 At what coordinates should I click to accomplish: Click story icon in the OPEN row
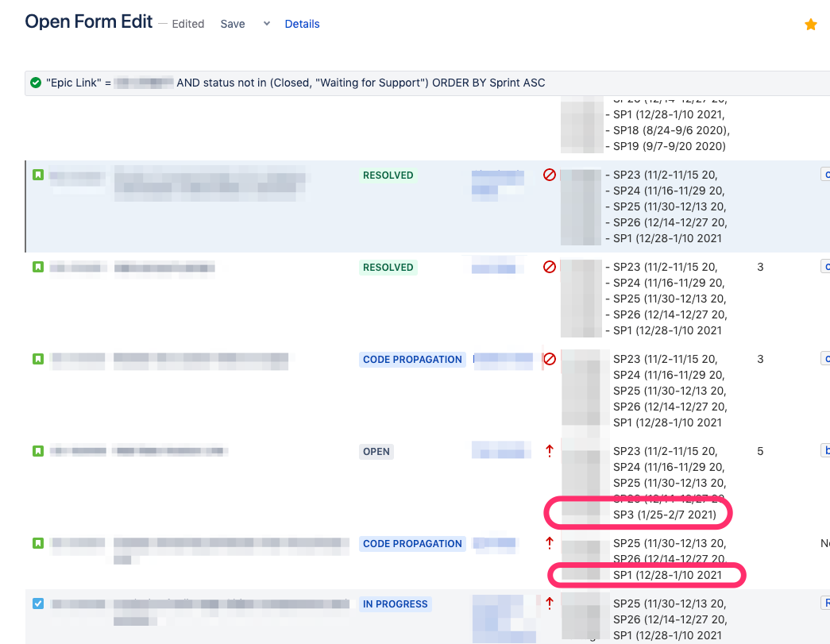(38, 451)
